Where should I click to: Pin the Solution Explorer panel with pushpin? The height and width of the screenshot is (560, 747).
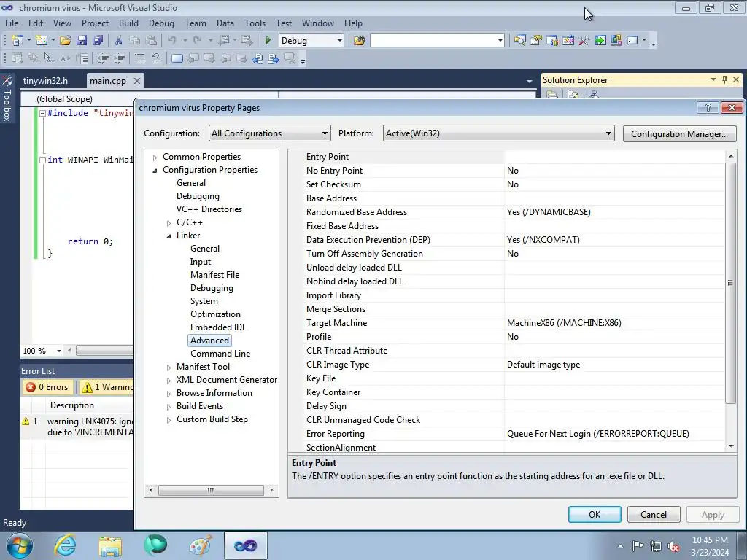pyautogui.click(x=724, y=79)
